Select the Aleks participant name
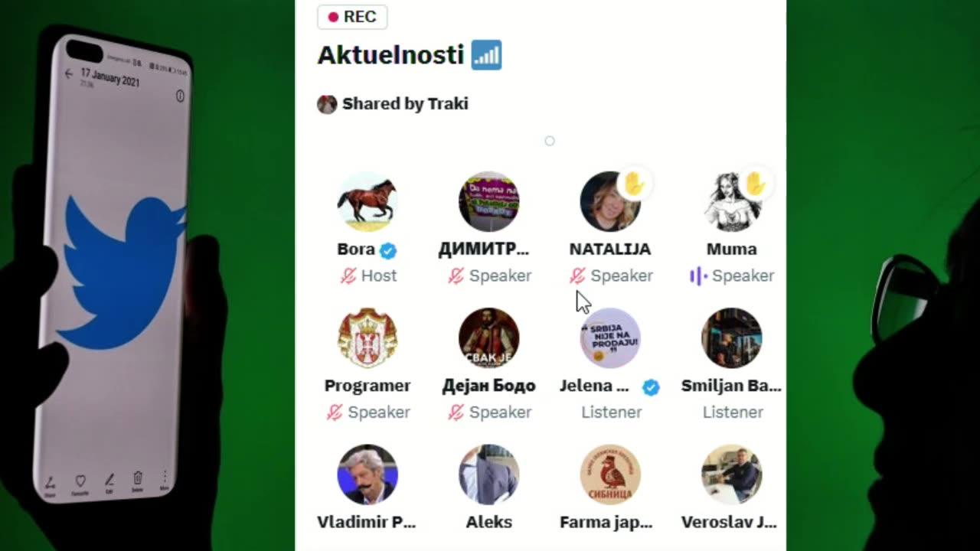Screen dimensions: 980x551 tap(489, 522)
